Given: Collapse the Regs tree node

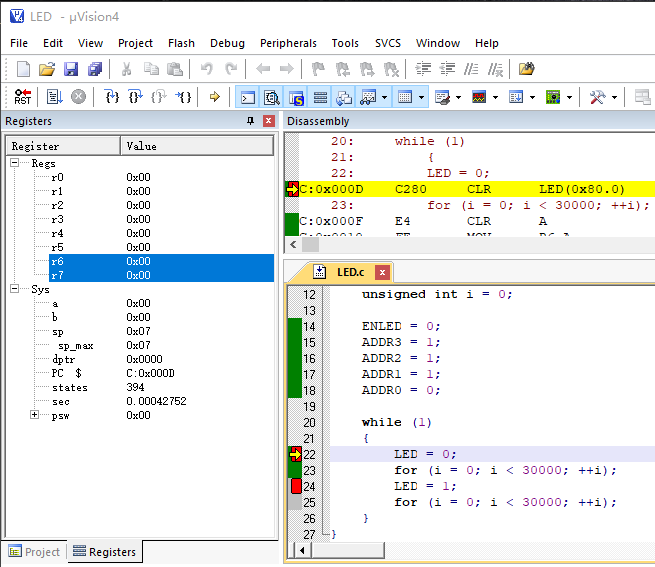Looking at the screenshot, I should click(15, 163).
